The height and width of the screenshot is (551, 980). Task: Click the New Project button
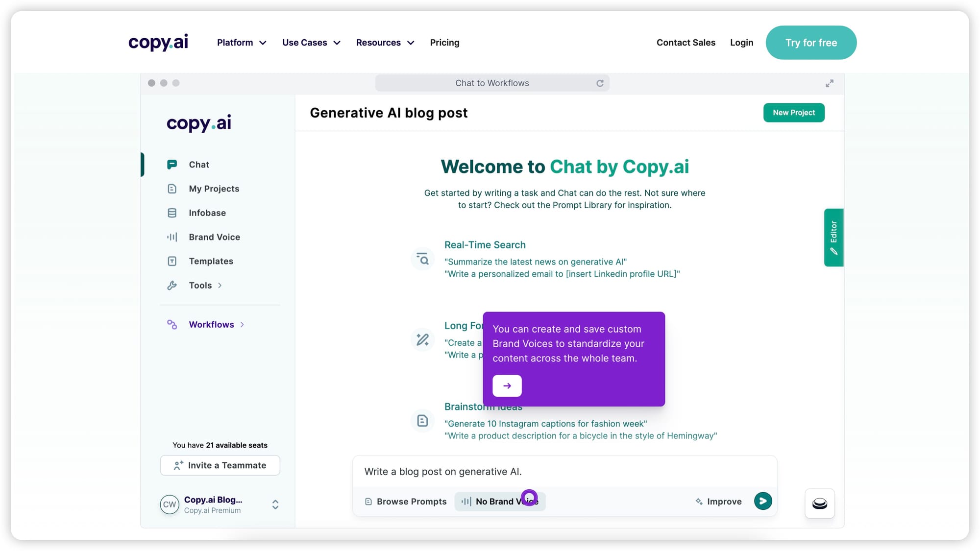click(x=794, y=112)
